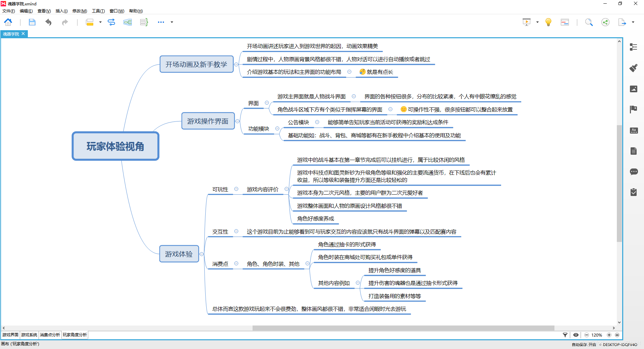
Task: Open the topic insert dropdown arrow
Action: [x=100, y=22]
